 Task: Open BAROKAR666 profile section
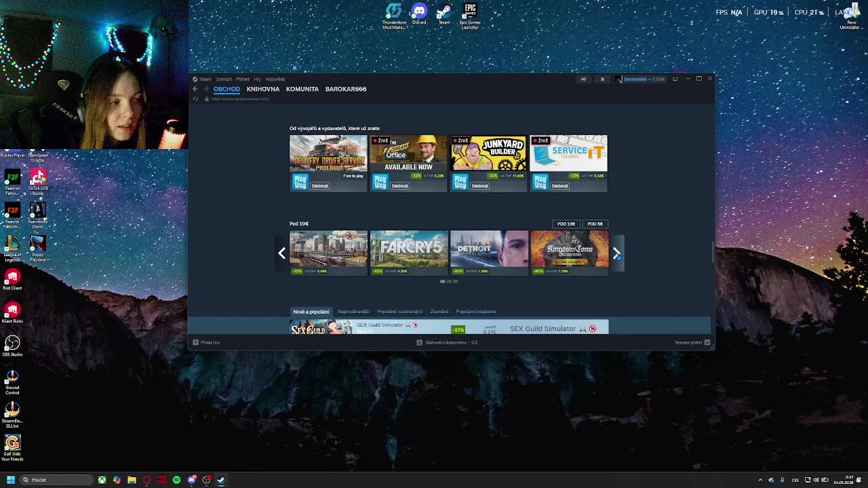pyautogui.click(x=346, y=89)
